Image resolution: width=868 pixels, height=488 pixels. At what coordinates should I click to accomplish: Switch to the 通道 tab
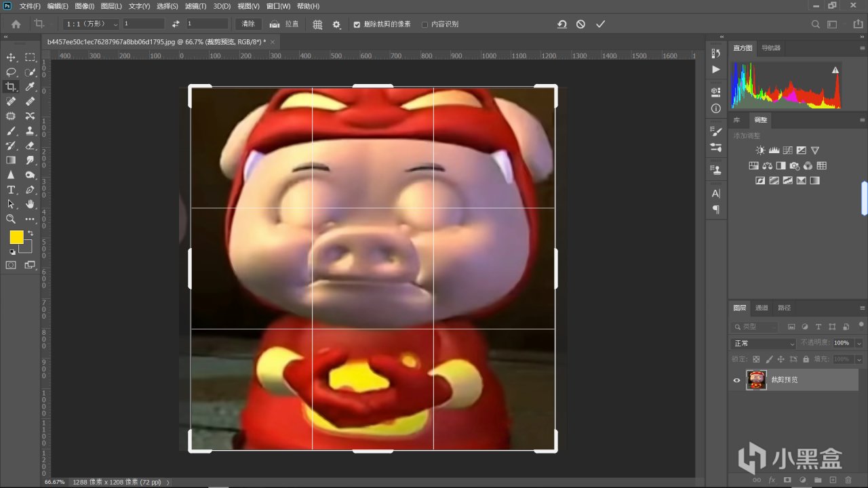click(x=762, y=308)
